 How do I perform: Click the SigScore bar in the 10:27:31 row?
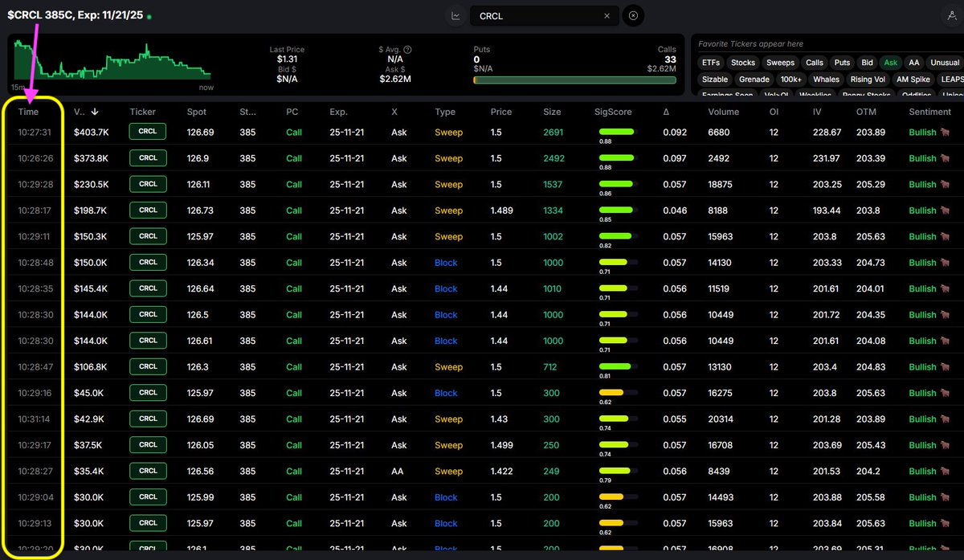click(617, 132)
